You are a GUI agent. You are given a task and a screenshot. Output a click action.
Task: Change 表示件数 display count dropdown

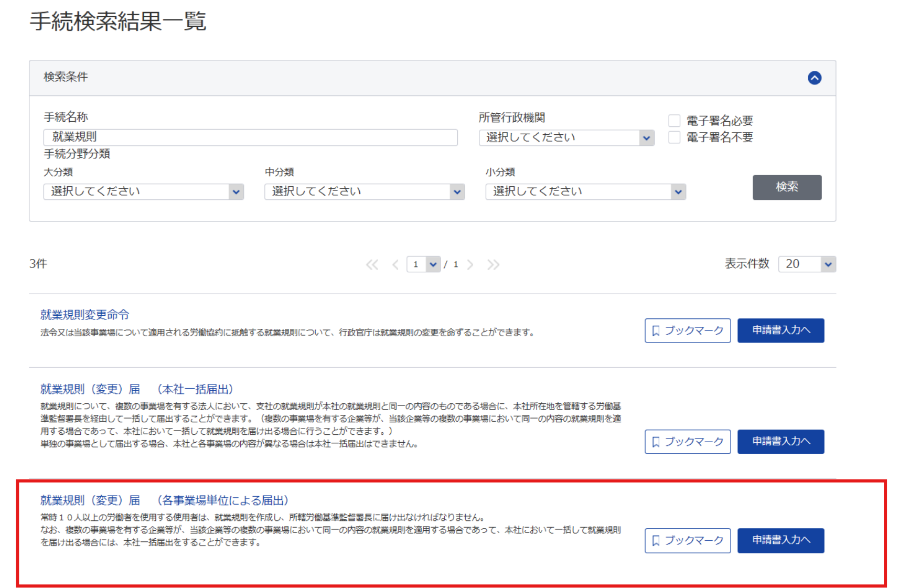807,264
